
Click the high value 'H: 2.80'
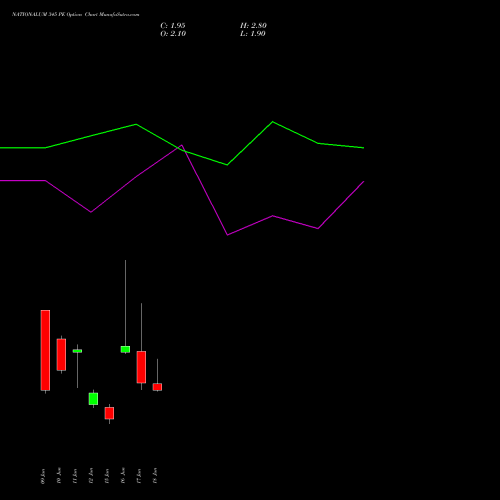point(253,26)
